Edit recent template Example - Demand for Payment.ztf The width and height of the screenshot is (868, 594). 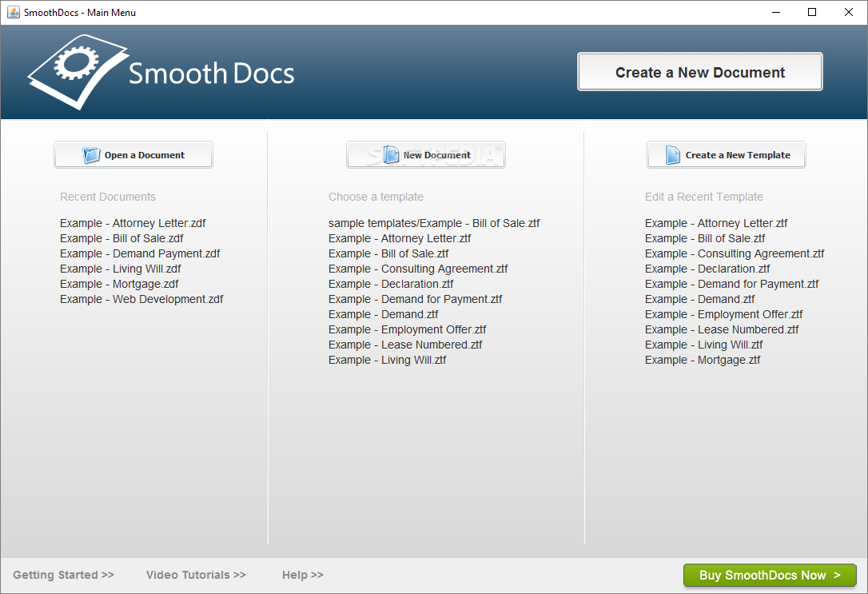pos(732,284)
